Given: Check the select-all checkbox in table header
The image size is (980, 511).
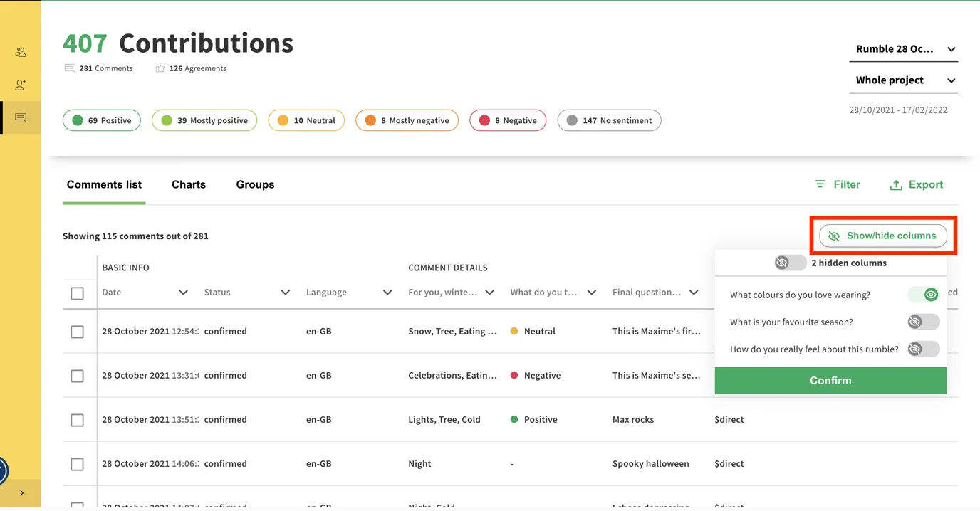Looking at the screenshot, I should tap(78, 293).
